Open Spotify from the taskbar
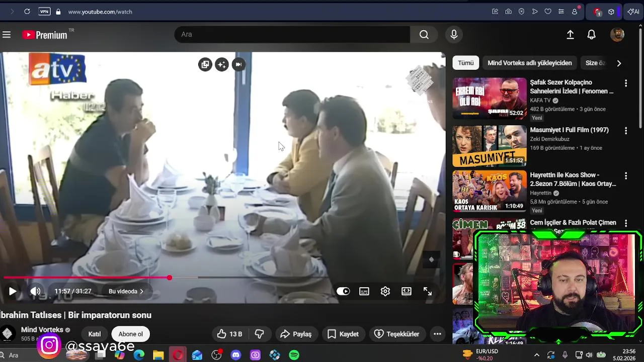 click(x=294, y=355)
